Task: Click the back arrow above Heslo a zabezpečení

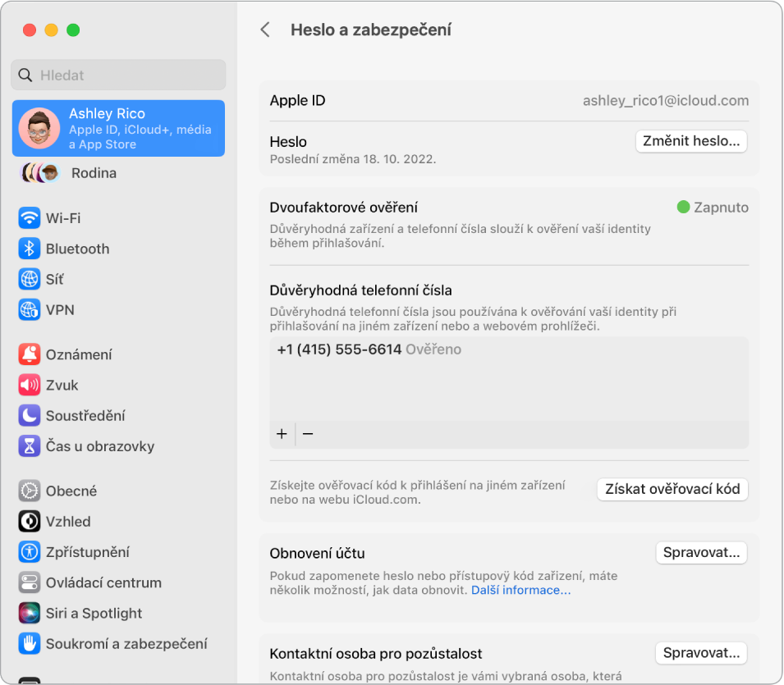Action: 265,30
